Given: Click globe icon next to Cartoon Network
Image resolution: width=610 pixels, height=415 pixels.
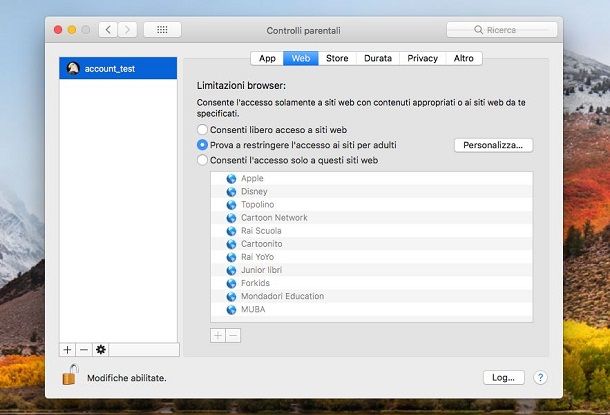Looking at the screenshot, I should 231,218.
